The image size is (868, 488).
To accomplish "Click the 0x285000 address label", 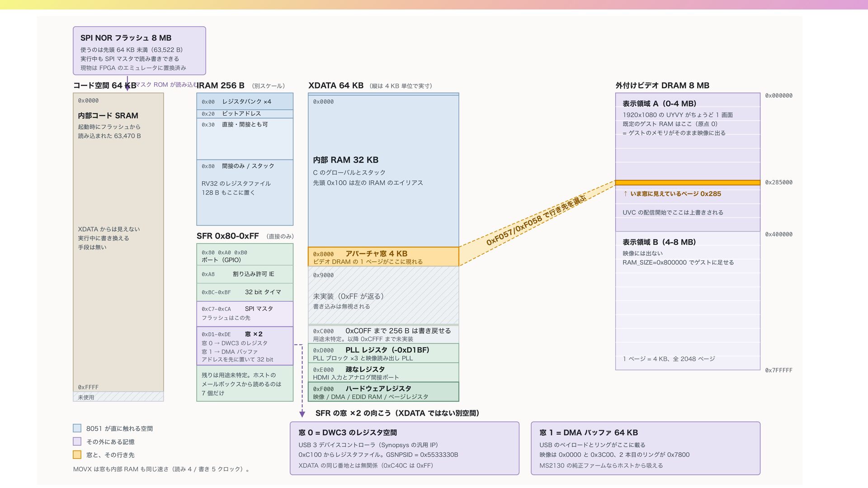I will click(x=778, y=183).
